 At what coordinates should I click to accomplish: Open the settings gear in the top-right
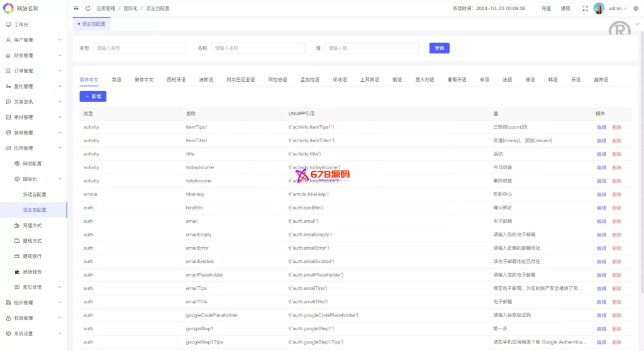[x=636, y=9]
